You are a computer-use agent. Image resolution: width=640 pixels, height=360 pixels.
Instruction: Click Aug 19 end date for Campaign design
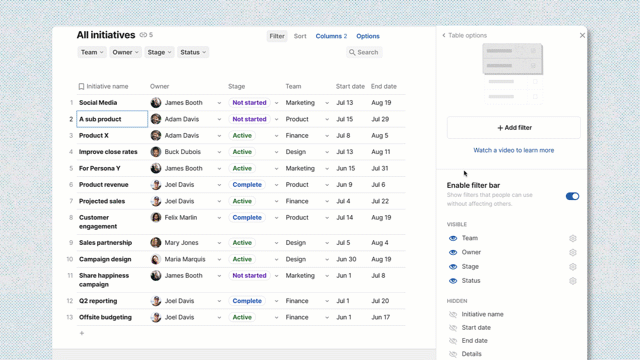pyautogui.click(x=381, y=259)
